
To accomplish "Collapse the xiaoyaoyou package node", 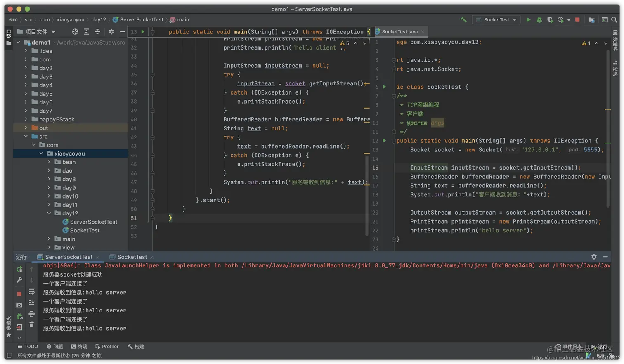I will pyautogui.click(x=41, y=154).
